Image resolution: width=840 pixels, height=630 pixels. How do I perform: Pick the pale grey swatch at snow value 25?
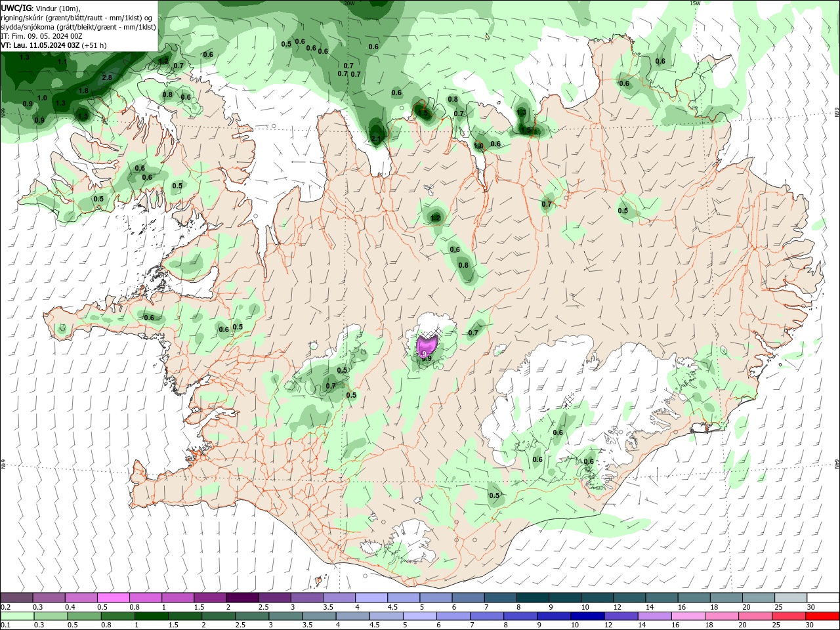791,598
